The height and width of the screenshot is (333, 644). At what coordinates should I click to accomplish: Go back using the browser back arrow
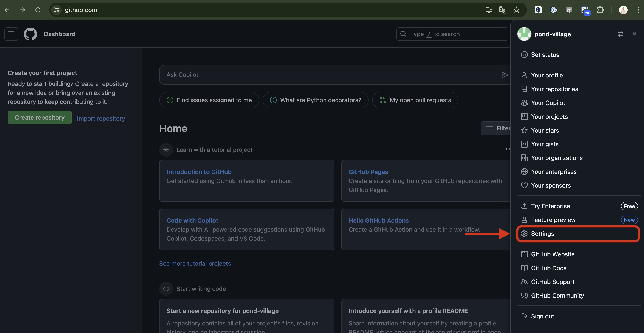click(7, 10)
